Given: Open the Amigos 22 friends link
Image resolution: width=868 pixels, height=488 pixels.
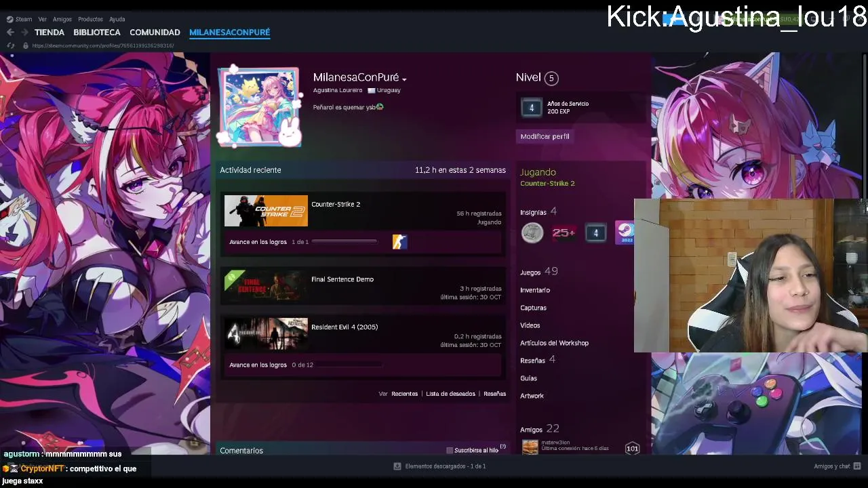Looking at the screenshot, I should [540, 429].
